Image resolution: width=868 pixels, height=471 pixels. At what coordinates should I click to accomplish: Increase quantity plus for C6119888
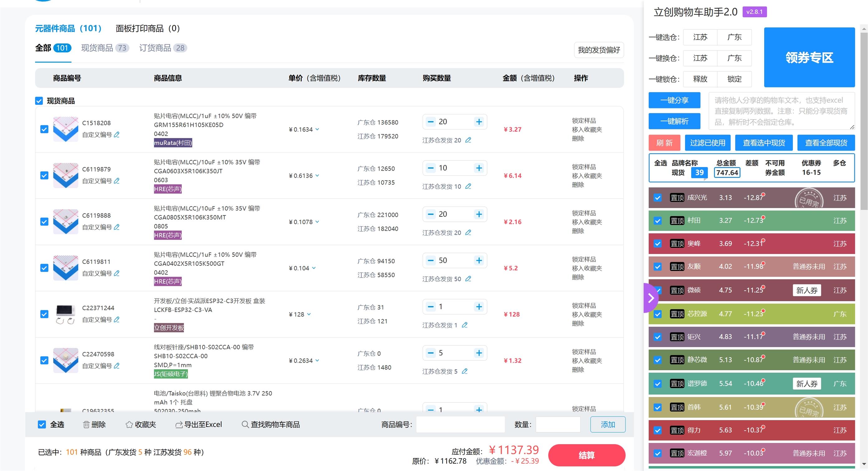[479, 214]
